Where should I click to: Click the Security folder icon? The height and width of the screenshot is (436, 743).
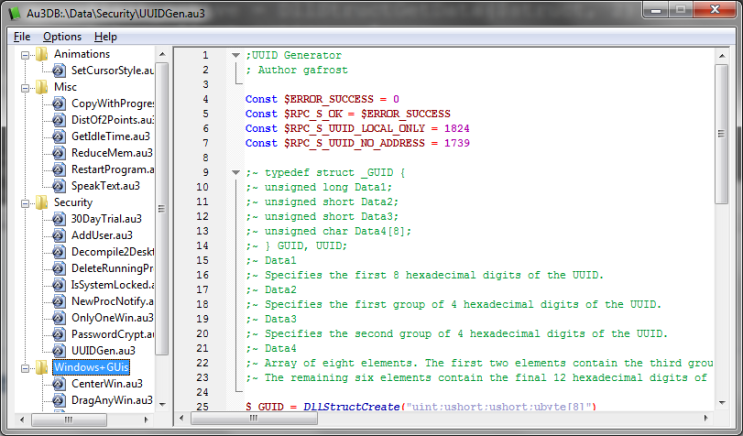point(42,202)
